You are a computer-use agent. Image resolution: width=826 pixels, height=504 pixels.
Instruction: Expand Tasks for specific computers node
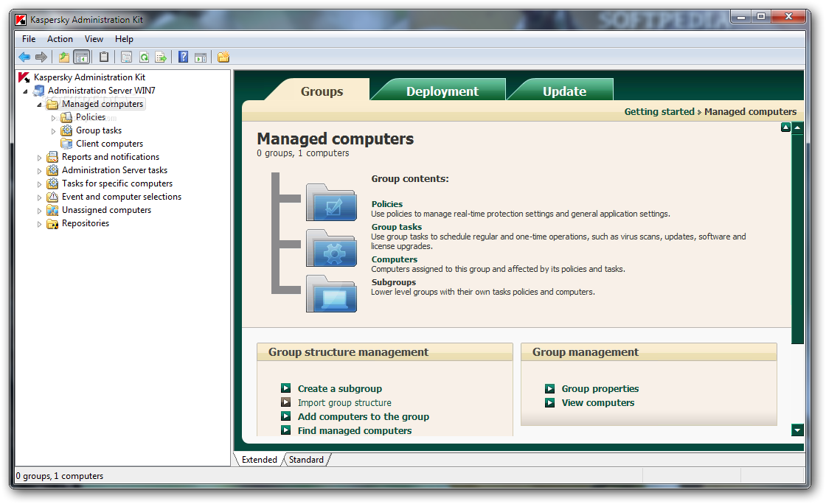[x=39, y=184]
